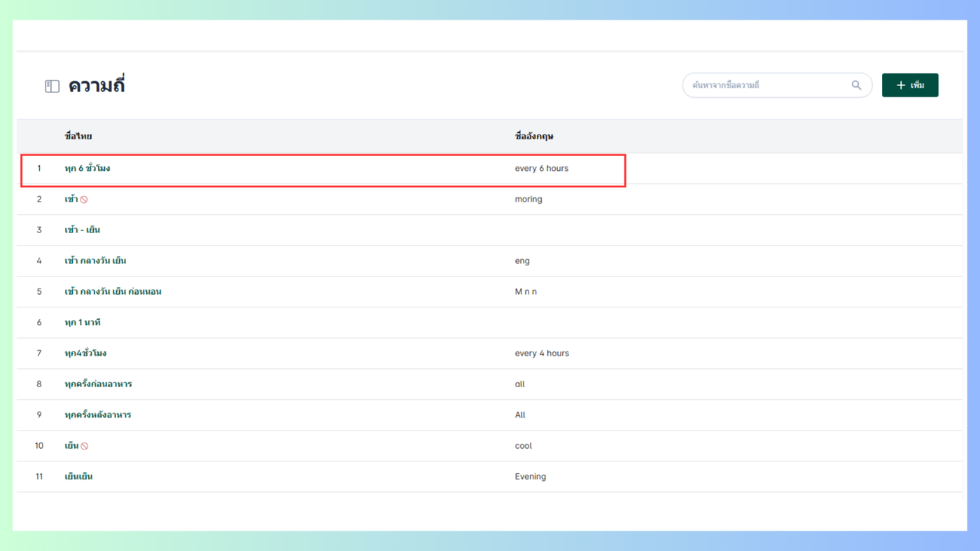Click the 'every 6 hours' cell
980x551 pixels.
[x=542, y=168]
